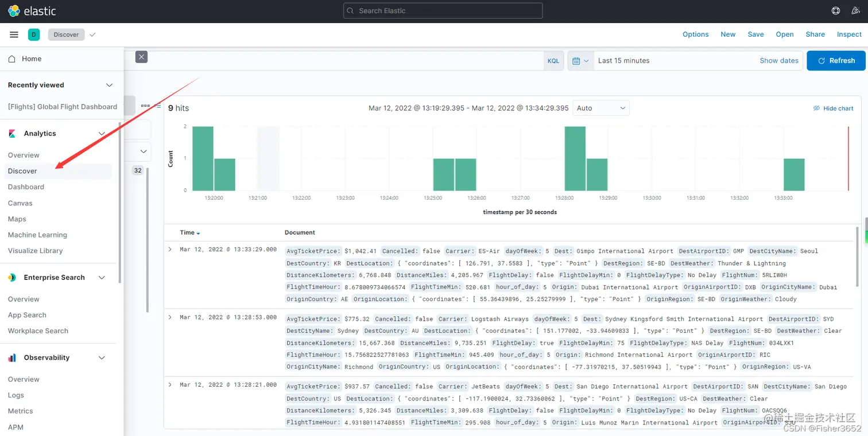
Task: Open App Search in the sidebar
Action: tap(27, 315)
